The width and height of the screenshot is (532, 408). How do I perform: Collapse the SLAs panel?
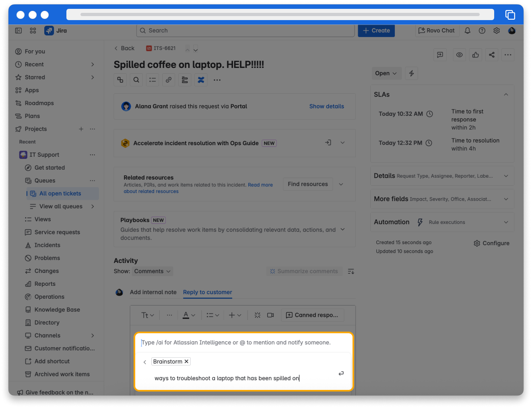[506, 94]
